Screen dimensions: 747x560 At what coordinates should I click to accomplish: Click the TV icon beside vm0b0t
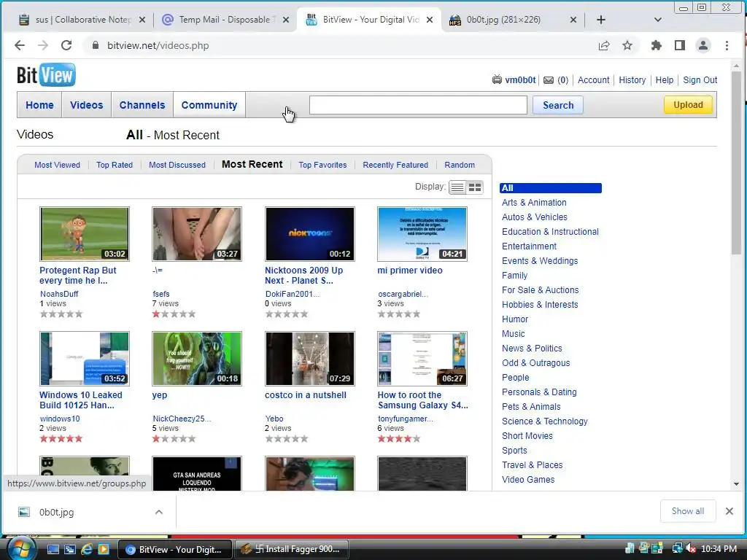497,79
